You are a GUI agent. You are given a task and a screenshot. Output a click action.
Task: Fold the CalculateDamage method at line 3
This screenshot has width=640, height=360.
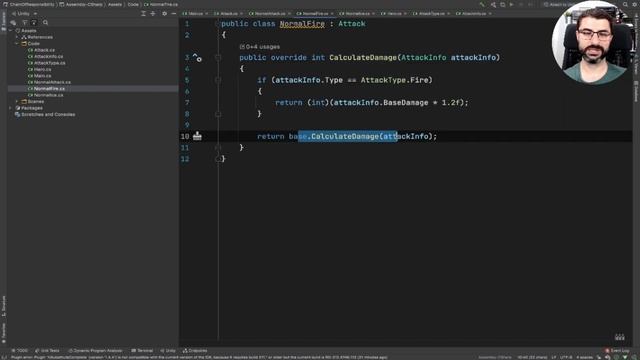(x=218, y=58)
